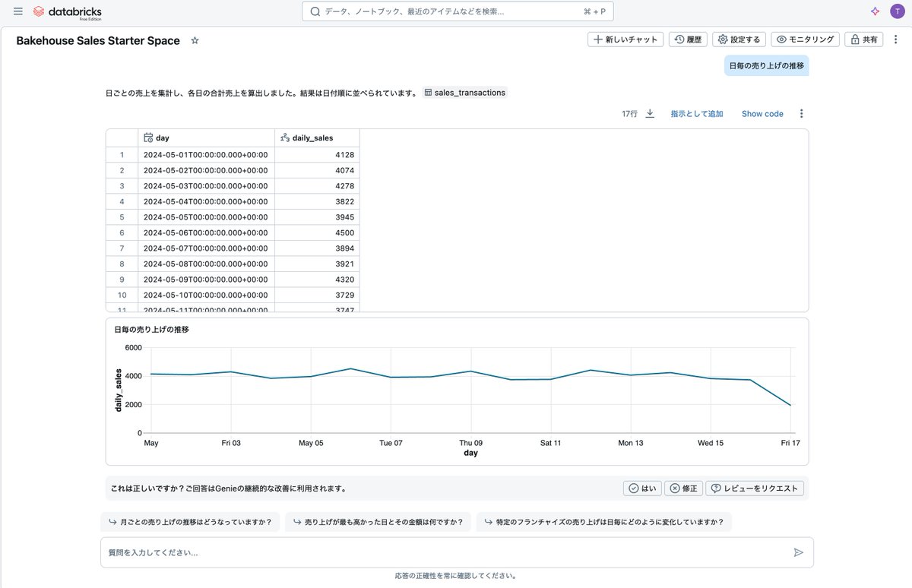Open 履歴 to view history
This screenshot has height=588, width=912.
(x=688, y=39)
